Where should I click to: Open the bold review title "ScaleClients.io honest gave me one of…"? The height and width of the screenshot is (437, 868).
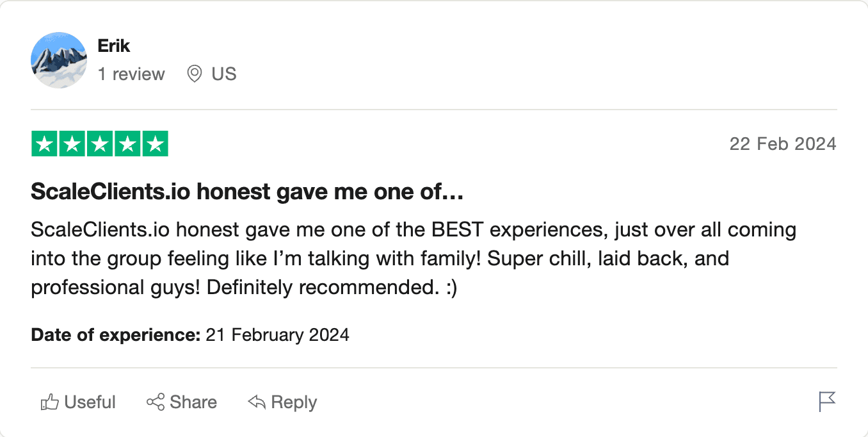[246, 192]
